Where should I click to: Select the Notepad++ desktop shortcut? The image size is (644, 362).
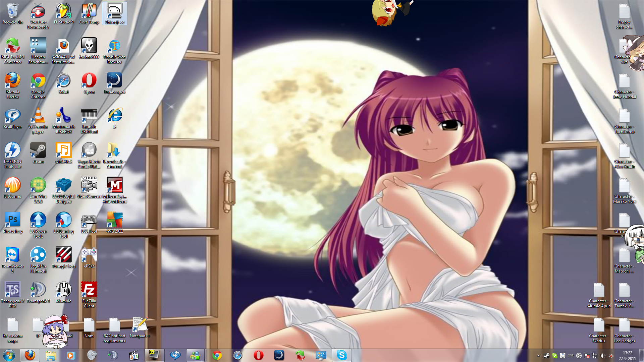tap(140, 327)
